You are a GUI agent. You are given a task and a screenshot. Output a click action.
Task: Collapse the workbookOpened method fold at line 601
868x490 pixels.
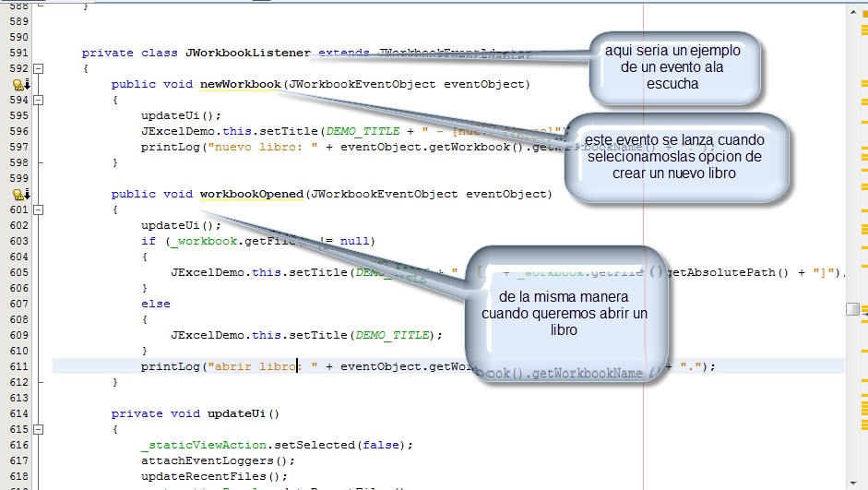[x=38, y=209]
